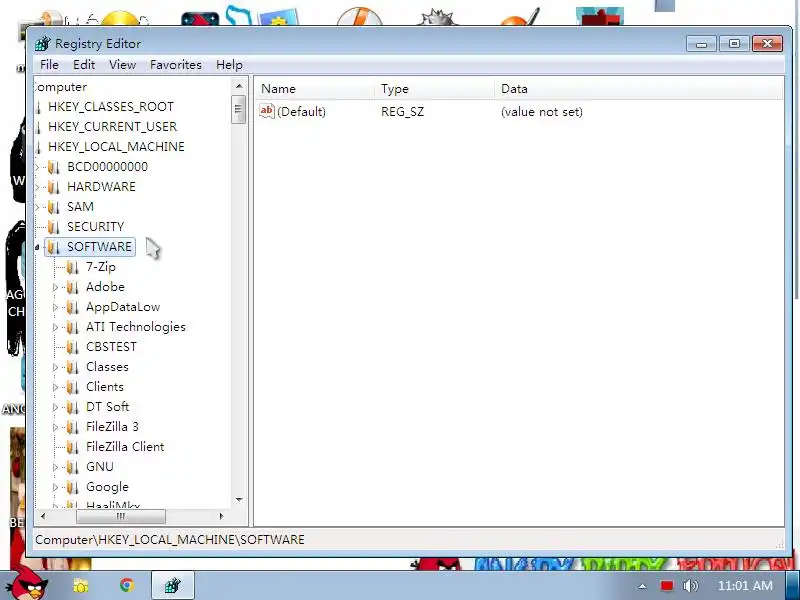The image size is (800, 600).
Task: Expand the Classes key
Action: 56,367
